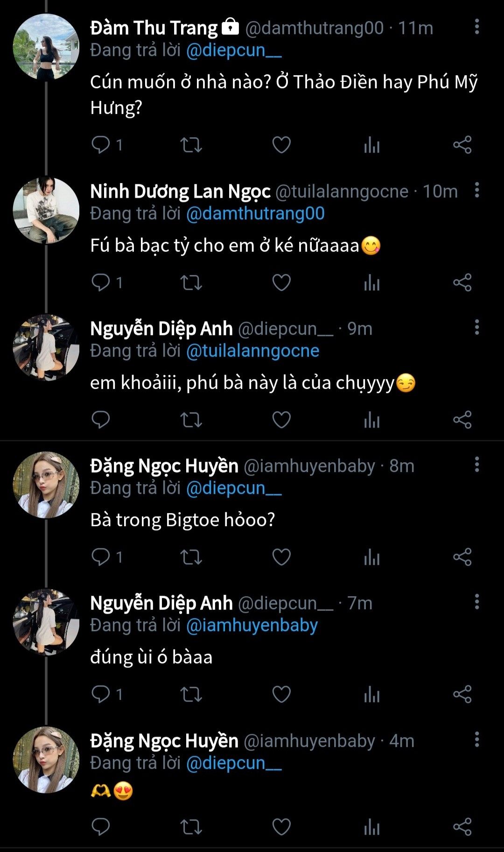Like Đàm Thu Trang's tweet about Thảo Điền
The width and height of the screenshot is (504, 852).
pos(281,145)
